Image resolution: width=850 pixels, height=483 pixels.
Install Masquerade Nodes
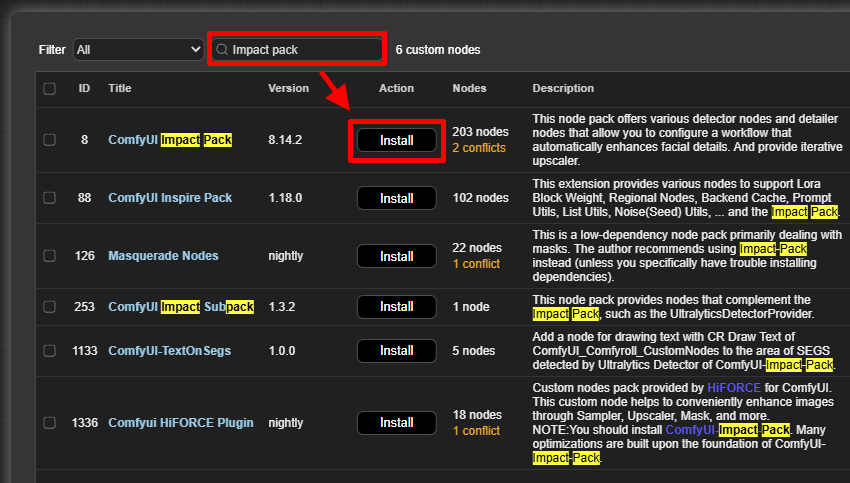click(x=397, y=256)
